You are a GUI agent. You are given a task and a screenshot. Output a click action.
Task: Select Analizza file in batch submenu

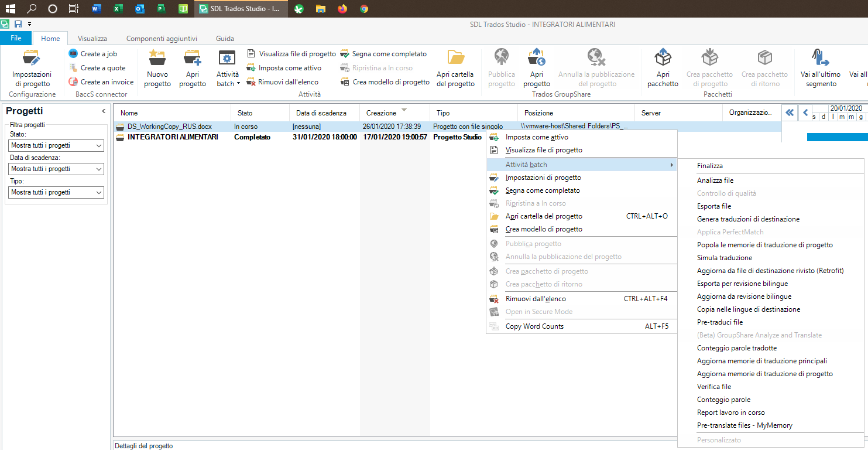click(x=770, y=180)
